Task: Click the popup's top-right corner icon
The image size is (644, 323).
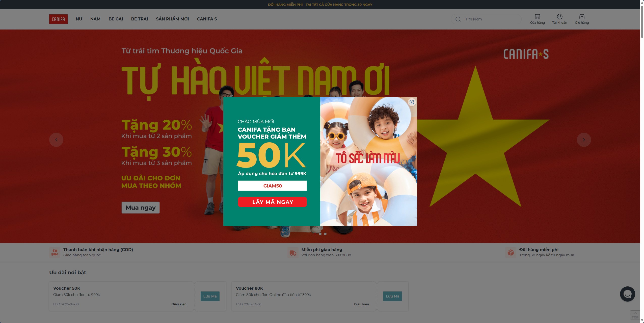Action: [x=412, y=102]
